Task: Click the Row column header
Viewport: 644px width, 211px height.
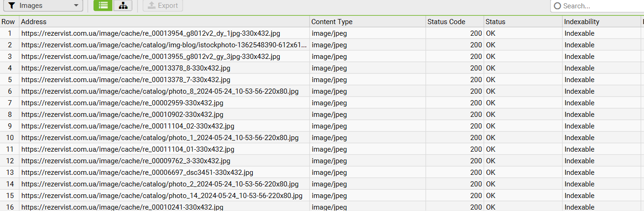Action: pyautogui.click(x=8, y=22)
